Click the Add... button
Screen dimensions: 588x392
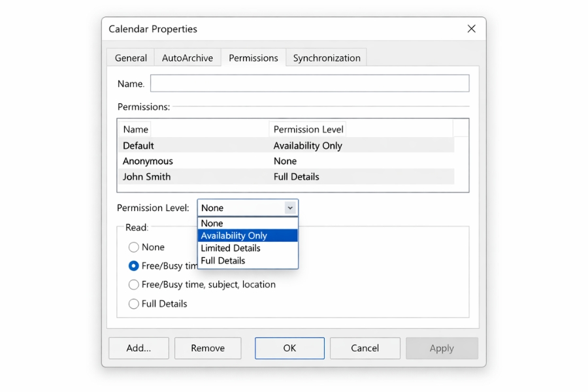139,348
